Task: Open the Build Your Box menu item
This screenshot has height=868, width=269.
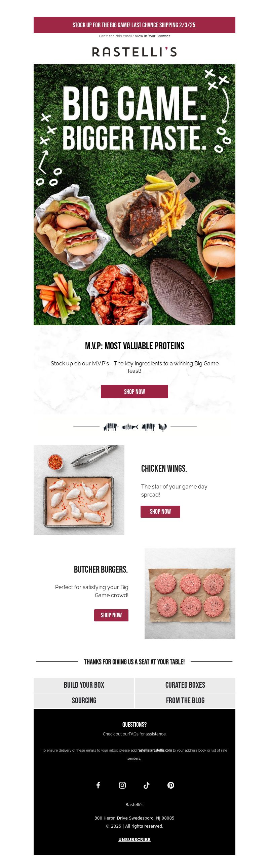Action: [x=84, y=685]
